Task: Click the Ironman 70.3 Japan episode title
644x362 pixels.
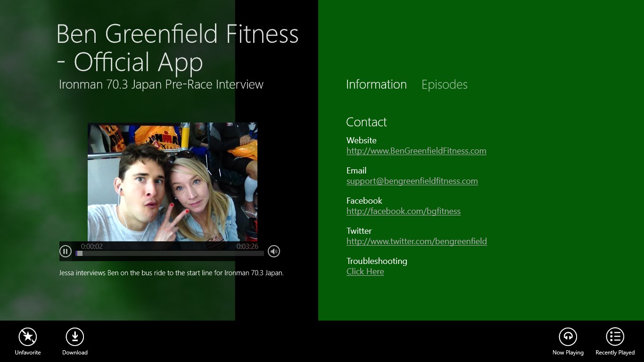Action: coord(161,84)
